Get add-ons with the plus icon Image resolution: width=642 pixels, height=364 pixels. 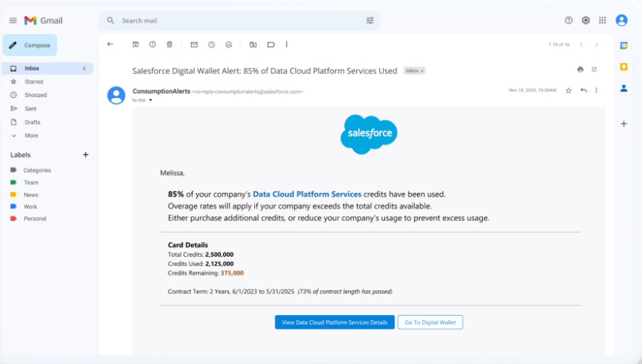pyautogui.click(x=624, y=123)
